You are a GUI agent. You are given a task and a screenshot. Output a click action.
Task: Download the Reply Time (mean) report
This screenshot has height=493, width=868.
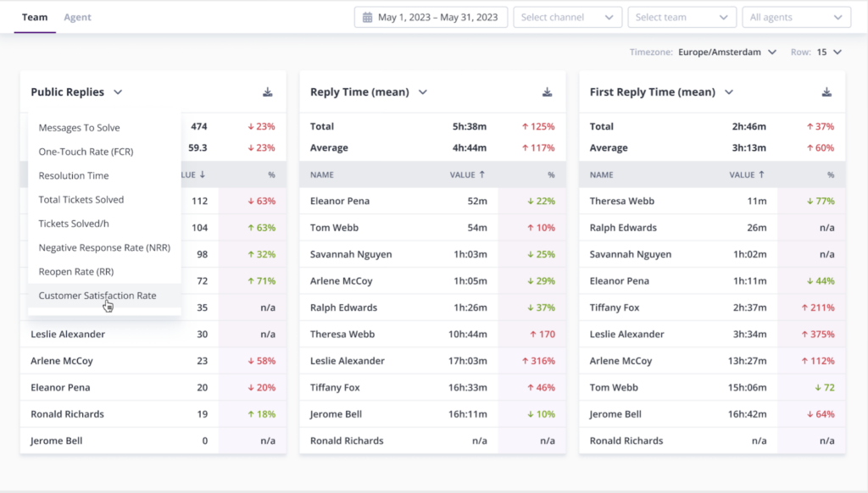tap(547, 91)
